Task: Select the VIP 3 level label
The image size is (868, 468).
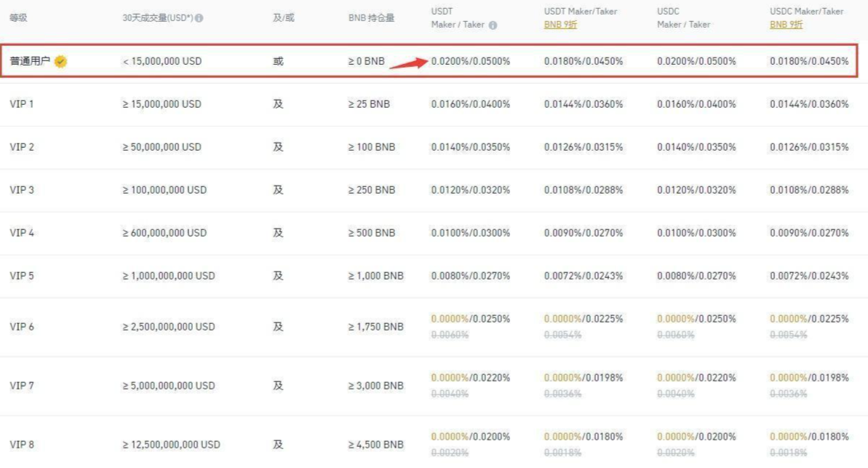Action: 22,190
